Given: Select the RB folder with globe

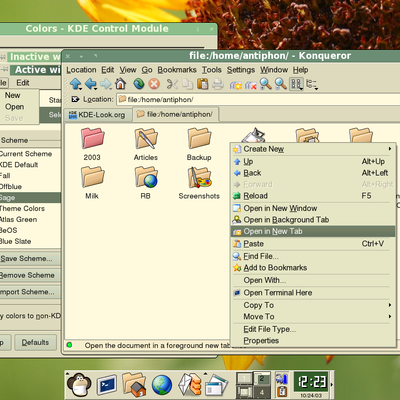Looking at the screenshot, I should point(146,177).
